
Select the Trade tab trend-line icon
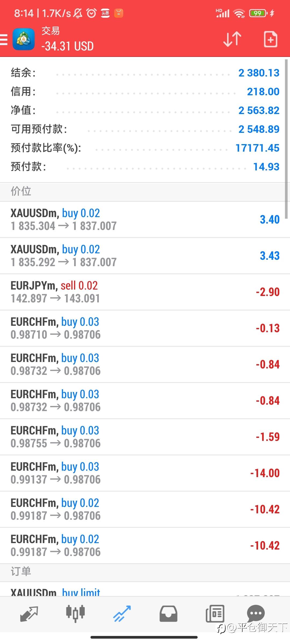point(122,613)
